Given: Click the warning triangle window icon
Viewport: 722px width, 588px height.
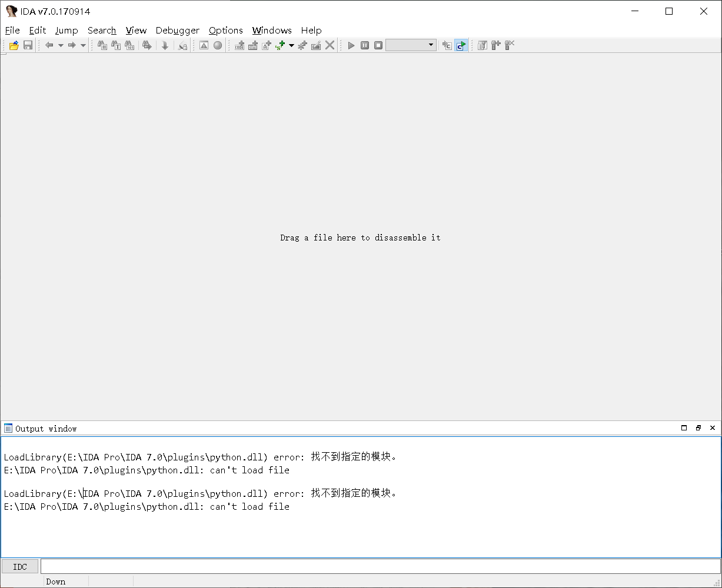Looking at the screenshot, I should pos(204,45).
